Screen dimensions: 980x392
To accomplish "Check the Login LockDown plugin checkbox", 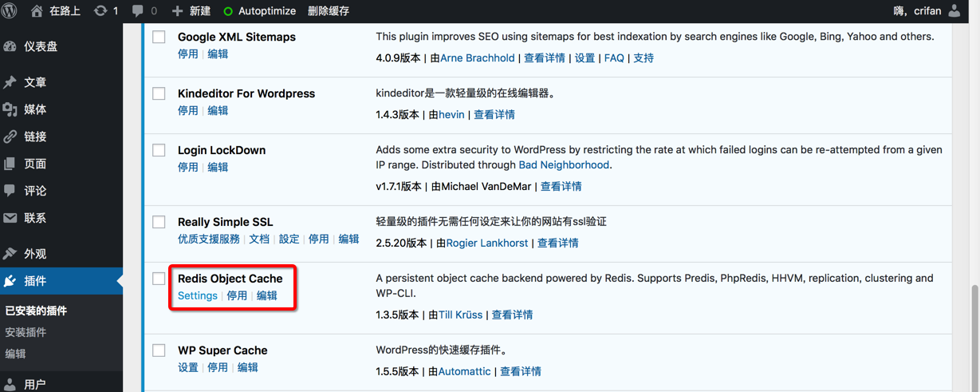I will click(x=159, y=150).
